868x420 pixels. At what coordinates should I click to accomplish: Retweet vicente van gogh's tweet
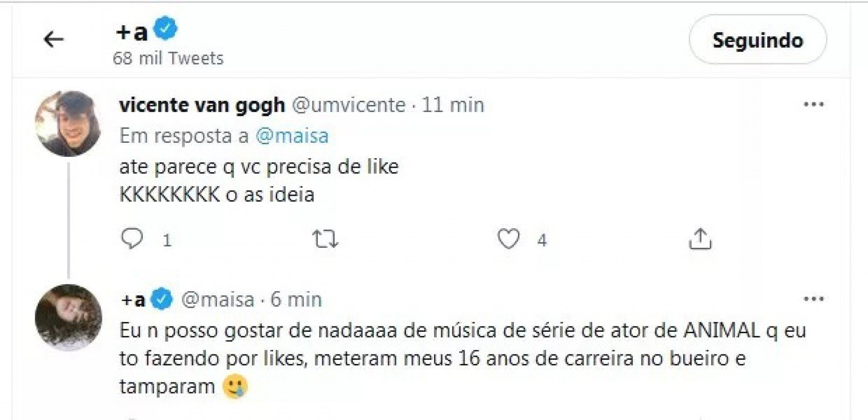325,239
